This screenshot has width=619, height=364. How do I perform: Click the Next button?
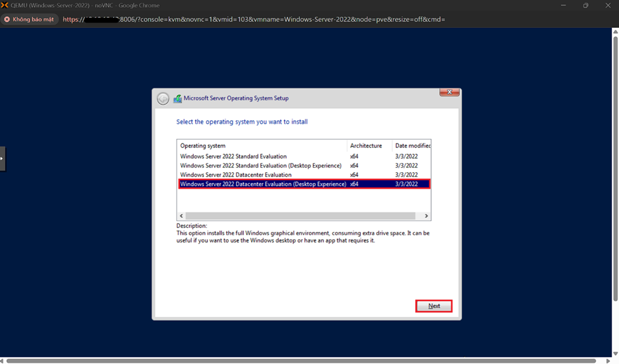(x=434, y=306)
